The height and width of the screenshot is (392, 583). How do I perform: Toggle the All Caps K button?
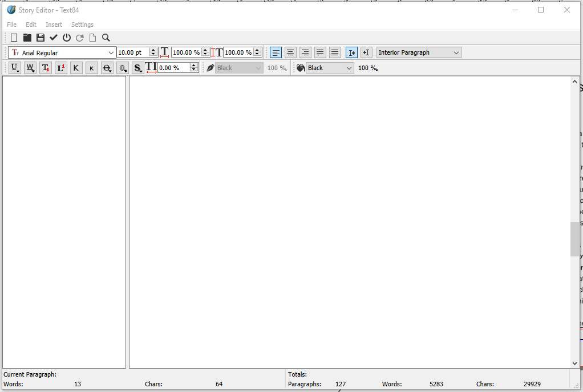coord(76,68)
